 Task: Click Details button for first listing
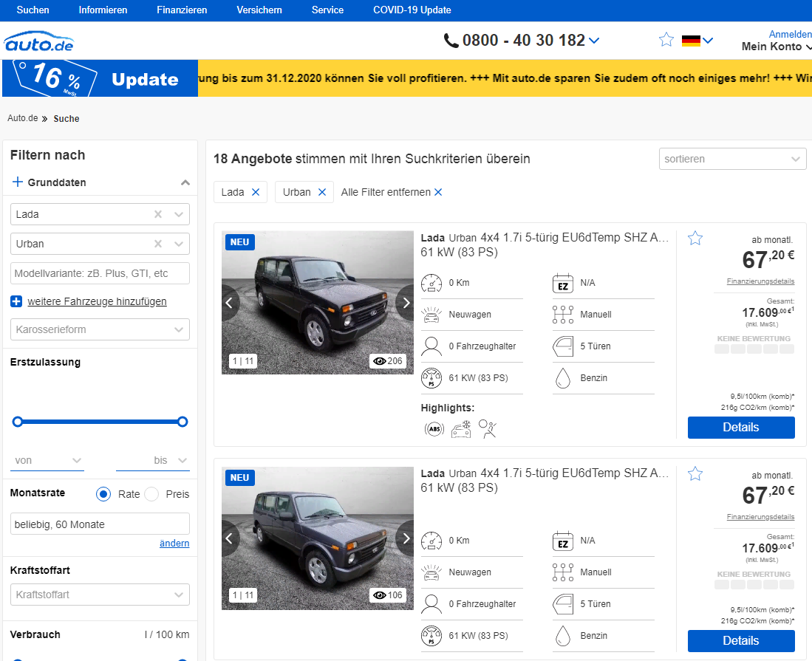741,428
